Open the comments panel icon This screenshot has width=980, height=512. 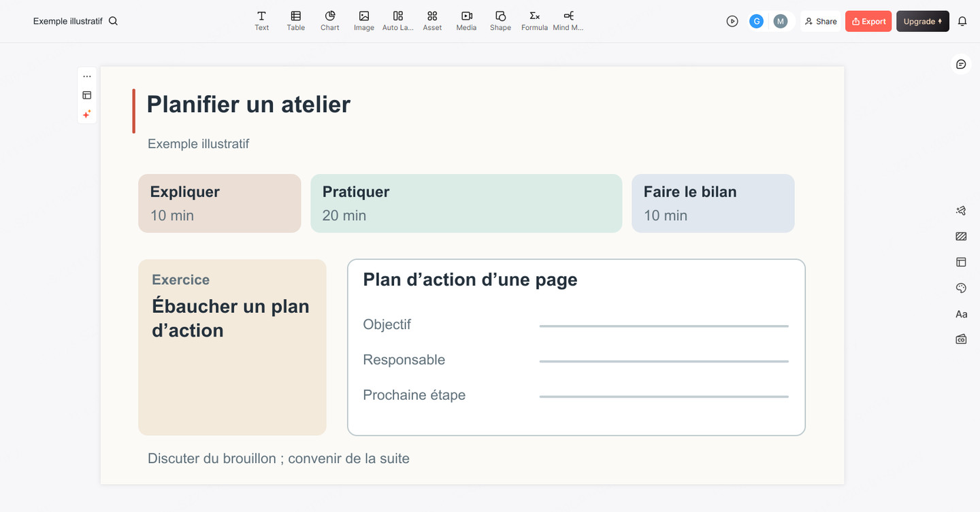click(961, 64)
